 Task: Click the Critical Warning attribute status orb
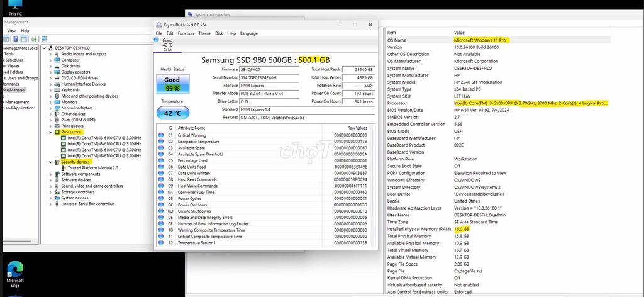click(161, 135)
